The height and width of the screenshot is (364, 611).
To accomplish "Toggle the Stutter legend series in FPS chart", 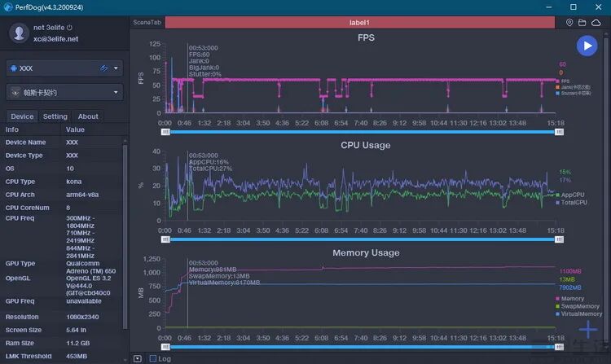I will tap(574, 93).
